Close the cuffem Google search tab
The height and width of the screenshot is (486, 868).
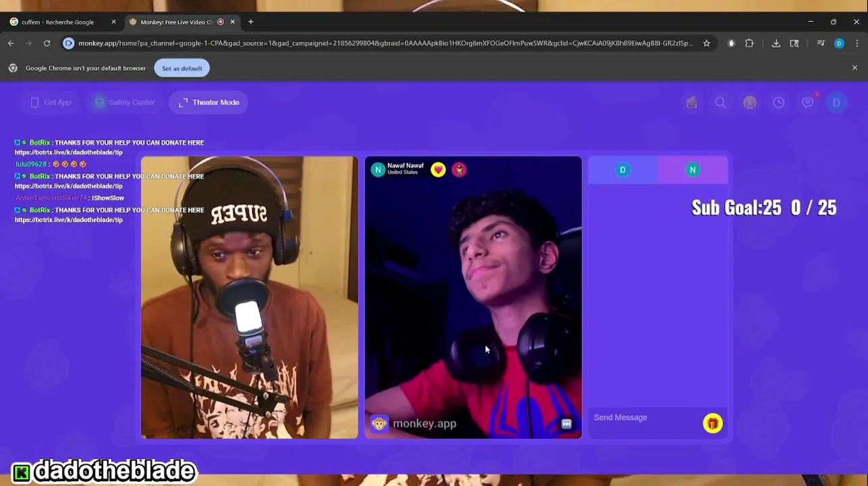click(113, 22)
